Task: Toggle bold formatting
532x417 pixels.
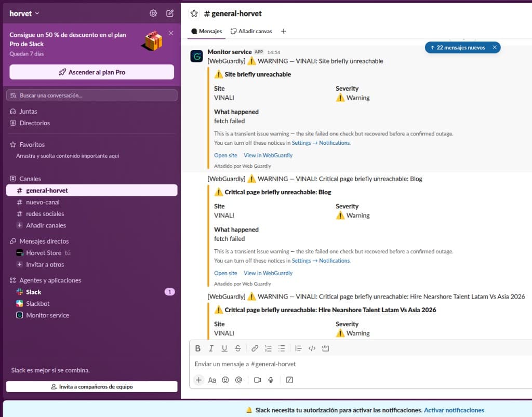Action: (198, 348)
